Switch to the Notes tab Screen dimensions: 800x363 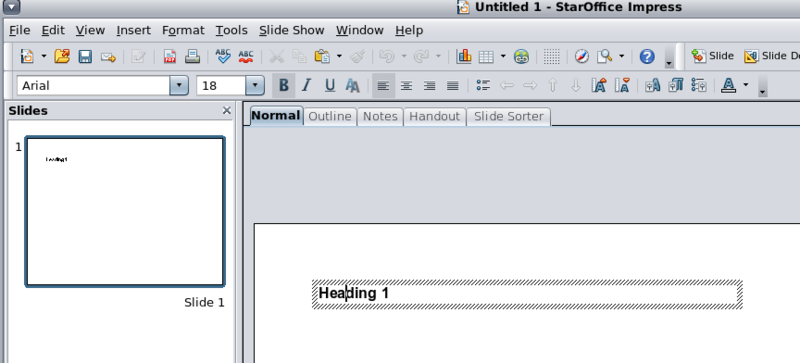click(x=380, y=116)
